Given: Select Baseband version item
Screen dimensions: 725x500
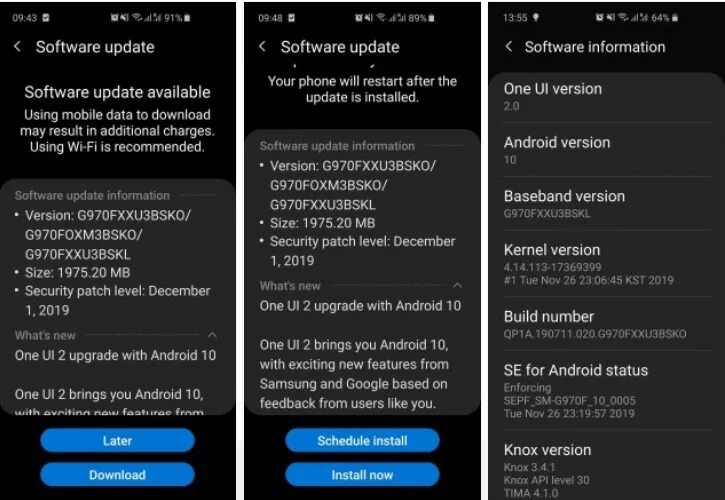Looking at the screenshot, I should point(607,204).
